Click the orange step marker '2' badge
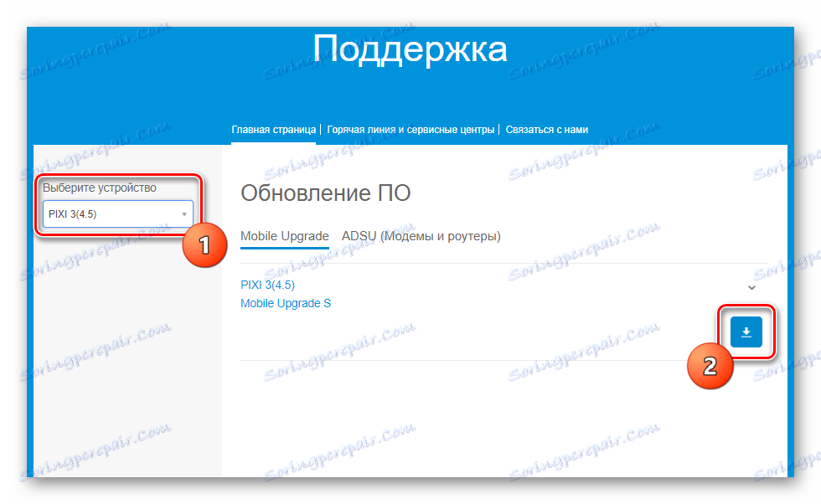The height and width of the screenshot is (504, 821). (709, 367)
